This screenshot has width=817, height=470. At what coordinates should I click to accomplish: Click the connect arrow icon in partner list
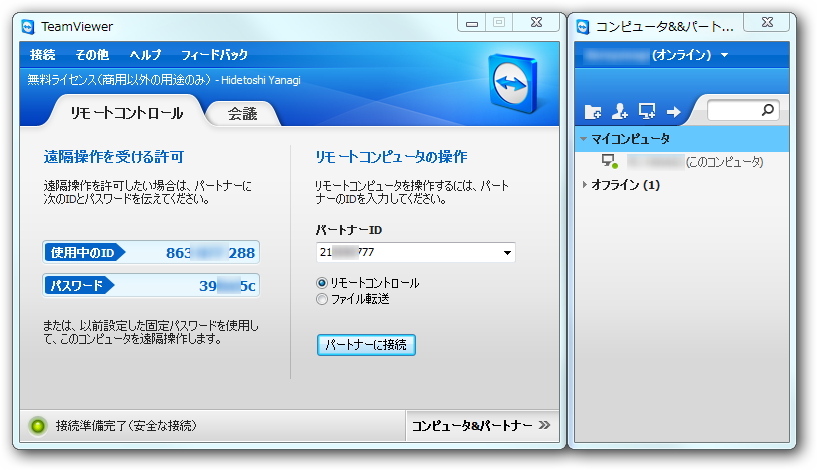pos(674,112)
